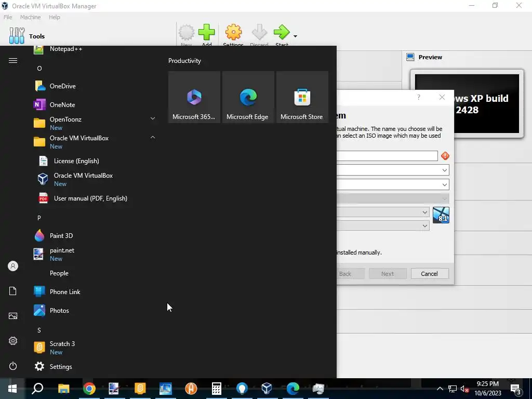Open the notification center icon
532x399 pixels.
coord(516,389)
